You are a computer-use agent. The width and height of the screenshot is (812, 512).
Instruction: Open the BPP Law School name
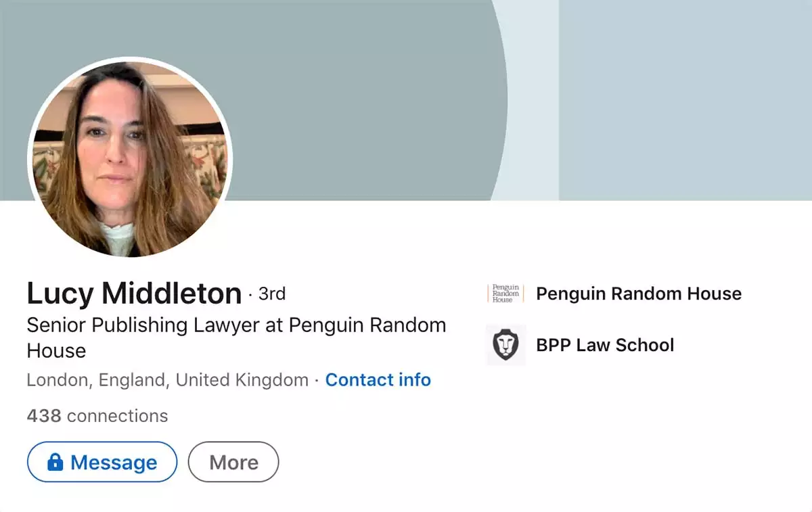pyautogui.click(x=605, y=345)
